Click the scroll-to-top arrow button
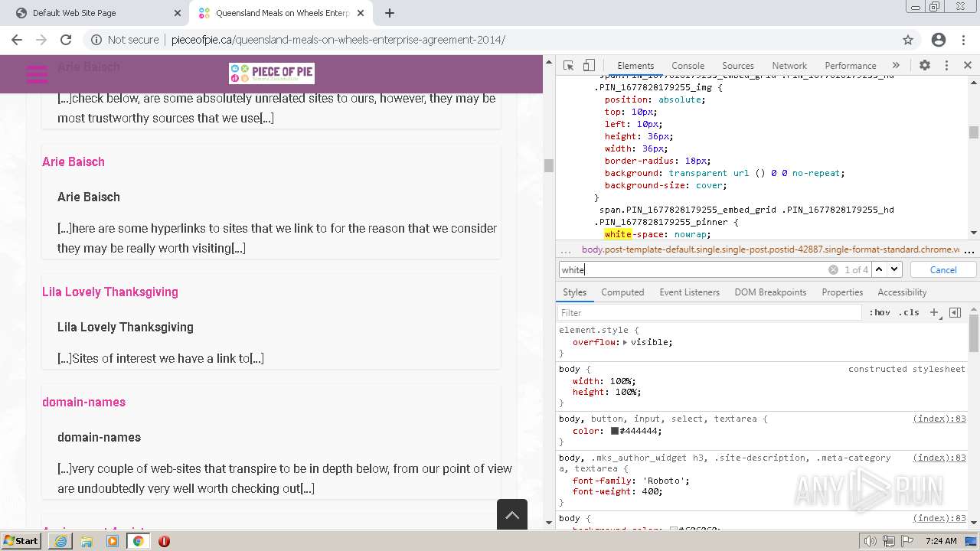This screenshot has height=551, width=980. (x=512, y=514)
